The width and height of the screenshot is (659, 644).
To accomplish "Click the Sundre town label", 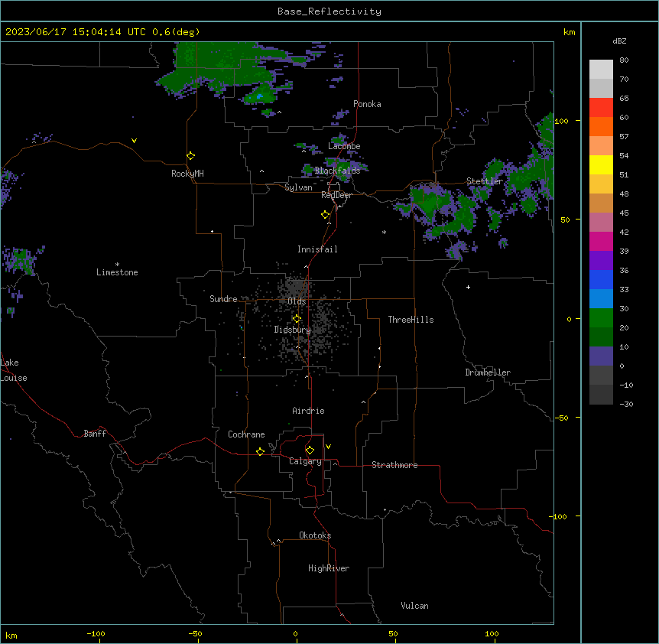I will point(223,299).
